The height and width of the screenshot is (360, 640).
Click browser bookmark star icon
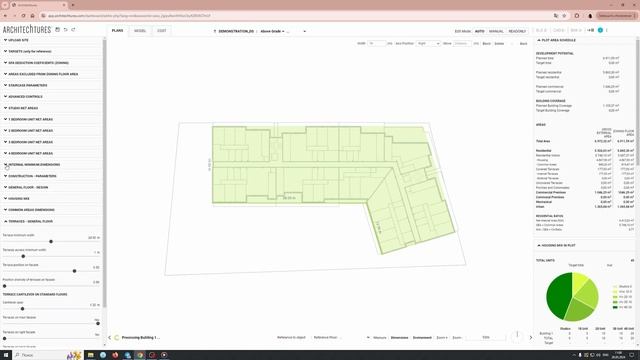[564, 16]
